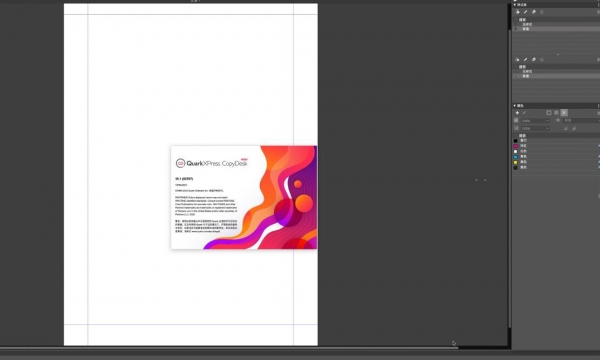The image size is (600, 360).
Task: Select the frame color mode icon in Colors panel
Action: [x=549, y=113]
